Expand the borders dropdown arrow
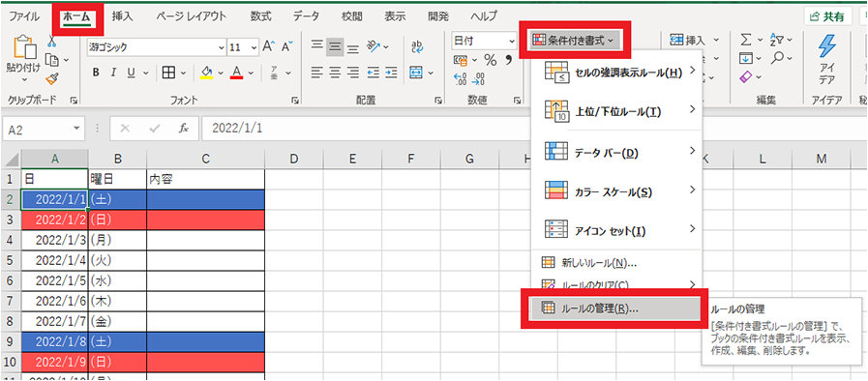 tap(183, 73)
